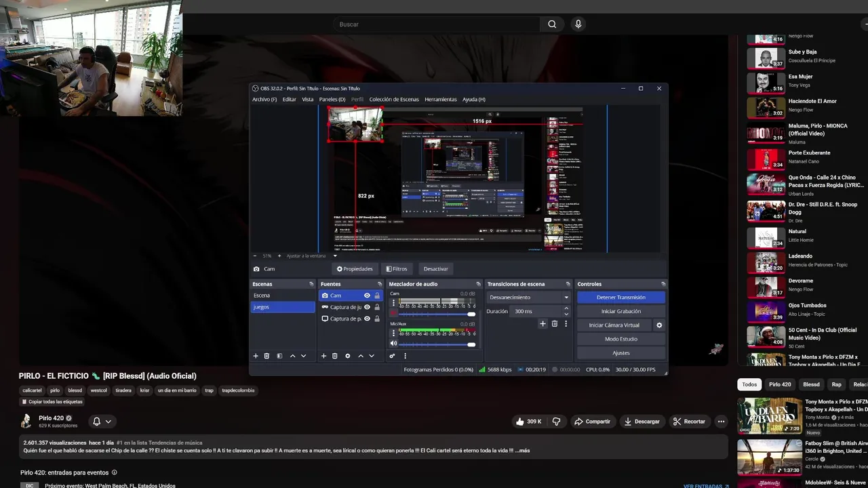
Task: Increase transition duration with up arrow
Action: click(566, 308)
